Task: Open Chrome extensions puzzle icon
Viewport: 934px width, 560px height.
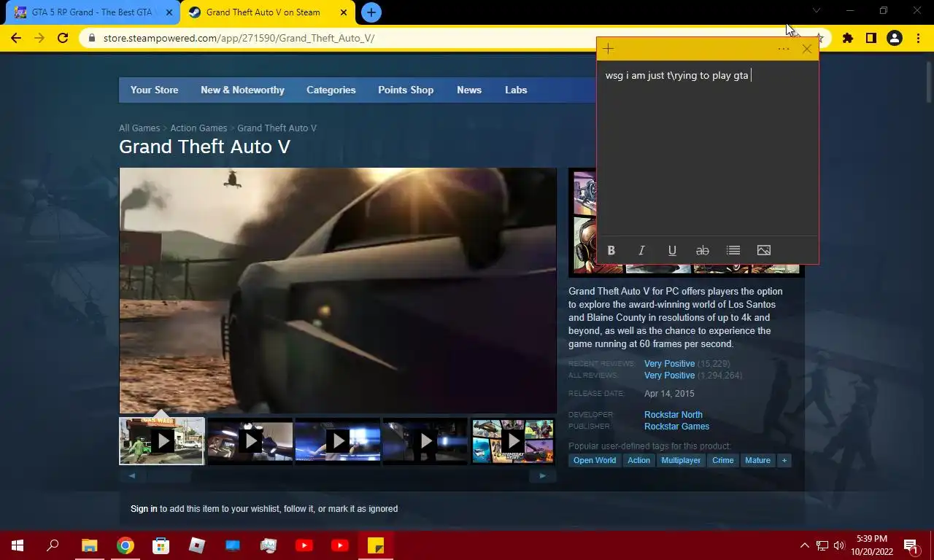Action: 847,38
